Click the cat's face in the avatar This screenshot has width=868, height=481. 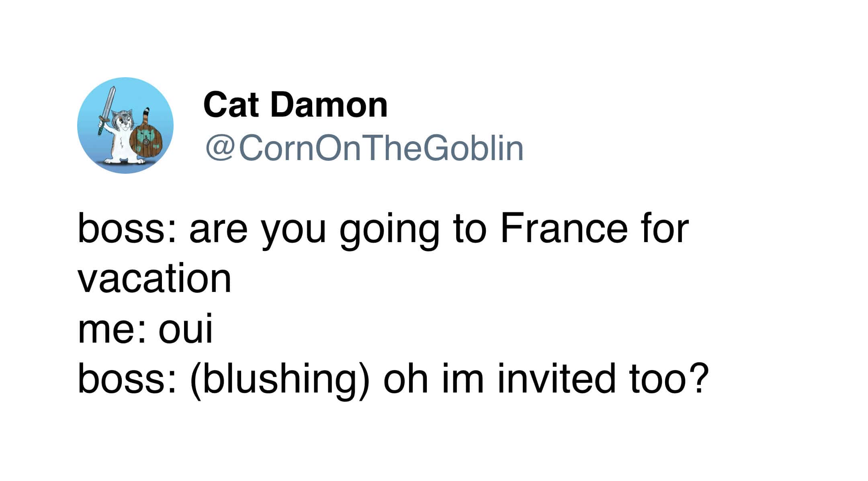click(123, 121)
